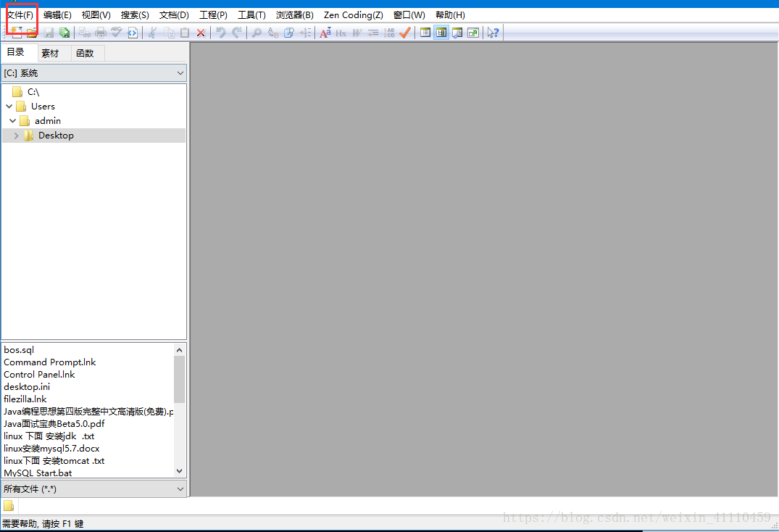The height and width of the screenshot is (532, 779).
Task: Toggle full screen mode icon
Action: pos(473,33)
